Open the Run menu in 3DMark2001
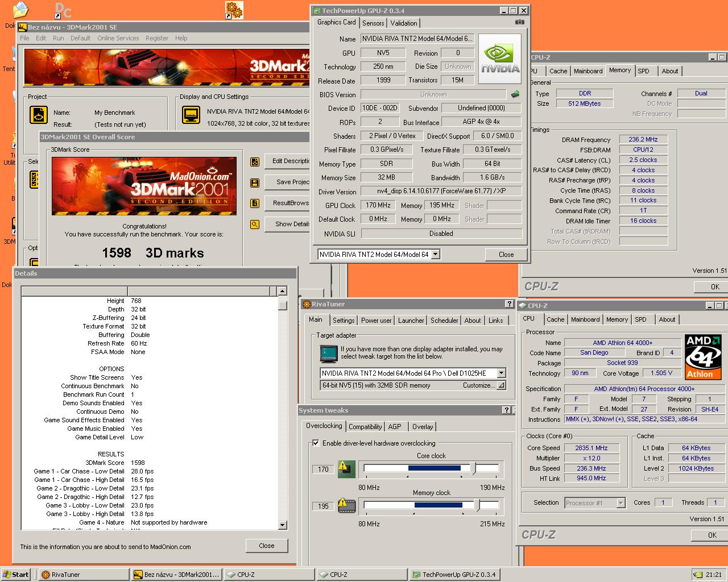The height and width of the screenshot is (582, 728). click(x=59, y=38)
